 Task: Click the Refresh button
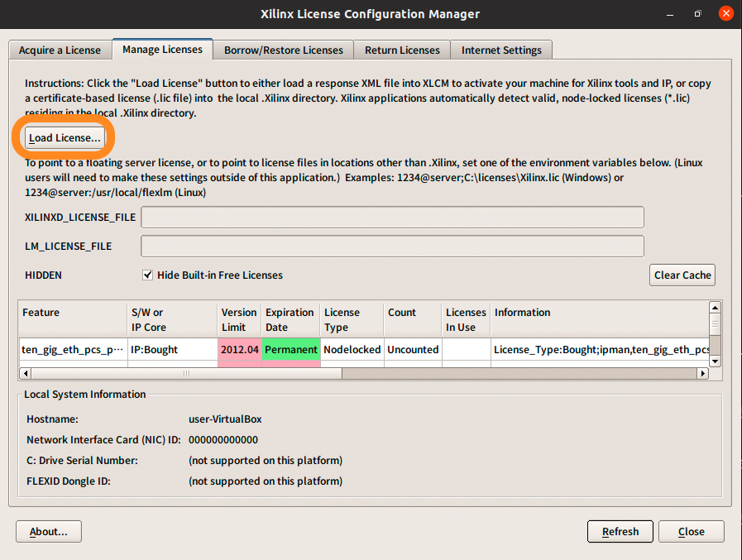[x=620, y=532]
